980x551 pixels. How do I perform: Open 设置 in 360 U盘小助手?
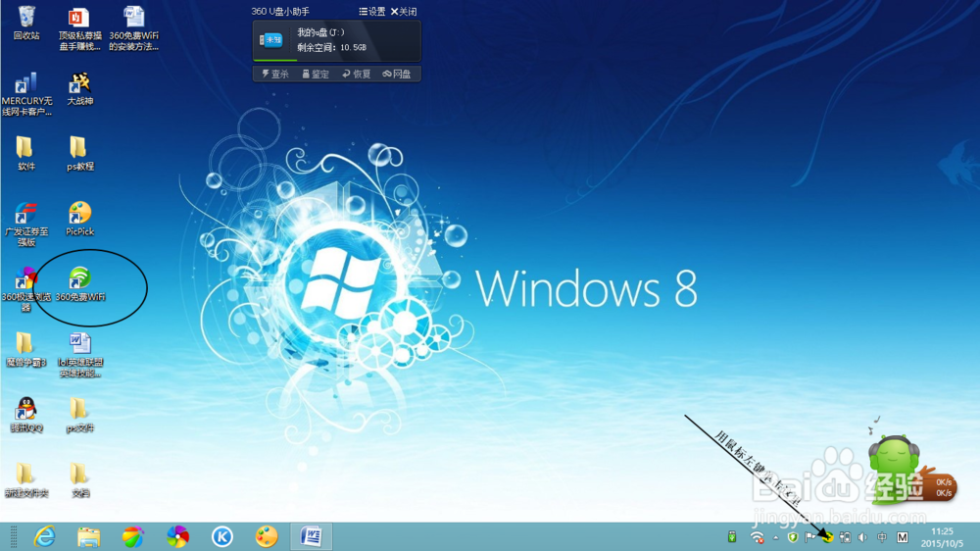pos(371,11)
